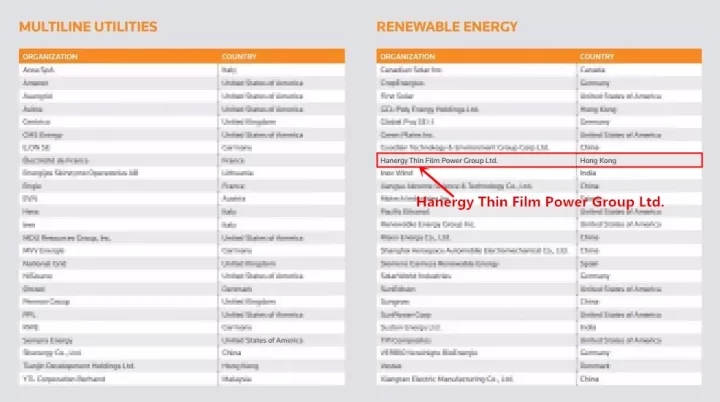Select the Inox Wind organization cell
This screenshot has width=720, height=402.
click(476, 173)
